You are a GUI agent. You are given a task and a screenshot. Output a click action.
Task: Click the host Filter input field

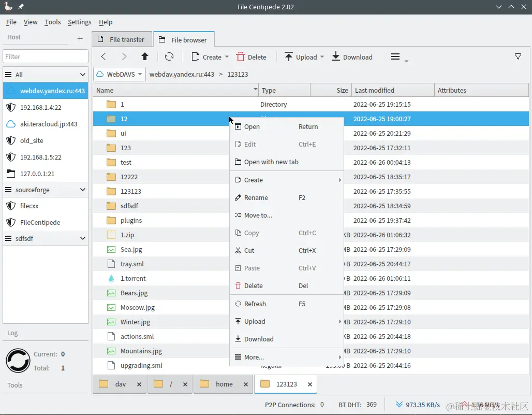click(x=46, y=56)
